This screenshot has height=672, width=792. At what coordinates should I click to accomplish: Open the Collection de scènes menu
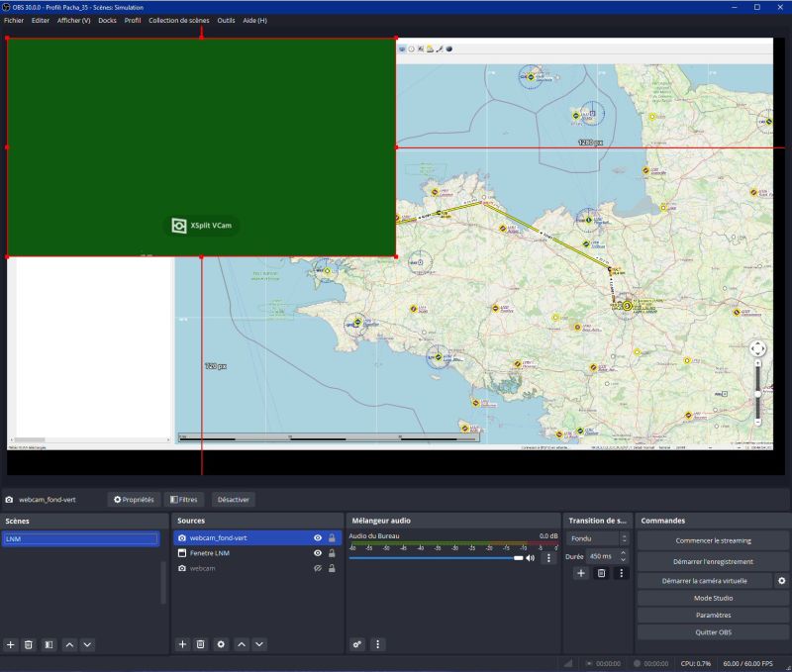179,20
